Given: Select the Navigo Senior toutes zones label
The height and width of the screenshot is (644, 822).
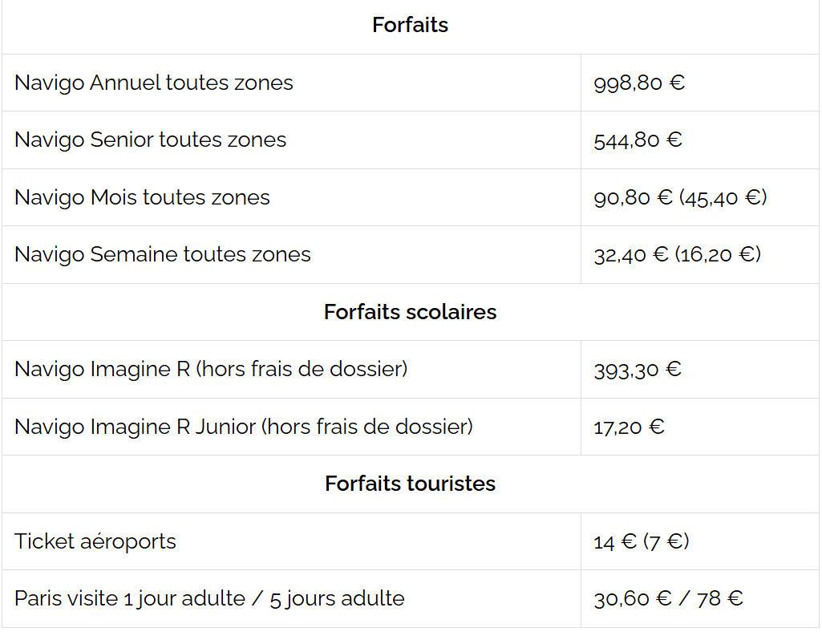Looking at the screenshot, I should [150, 140].
